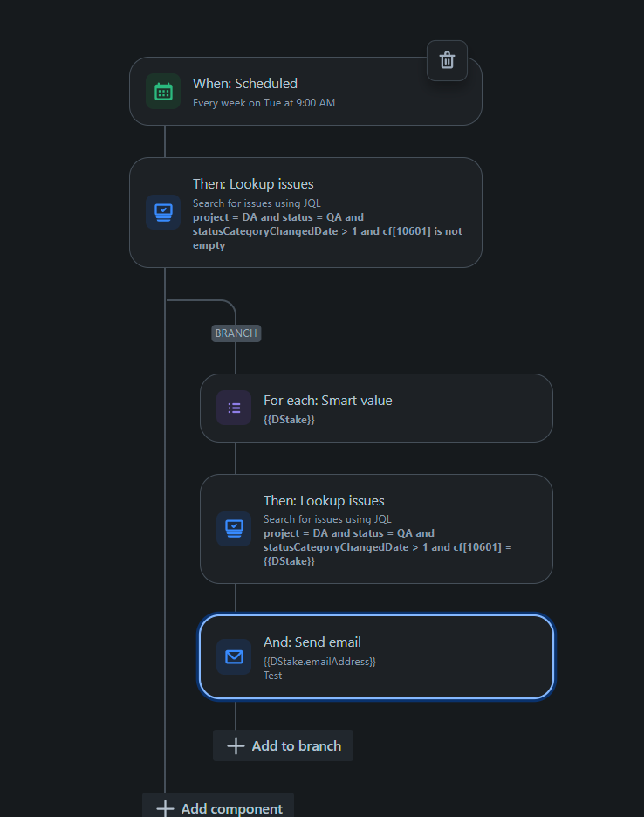This screenshot has width=644, height=817.
Task: Click the green calendar Scheduled trigger icon
Action: click(163, 92)
